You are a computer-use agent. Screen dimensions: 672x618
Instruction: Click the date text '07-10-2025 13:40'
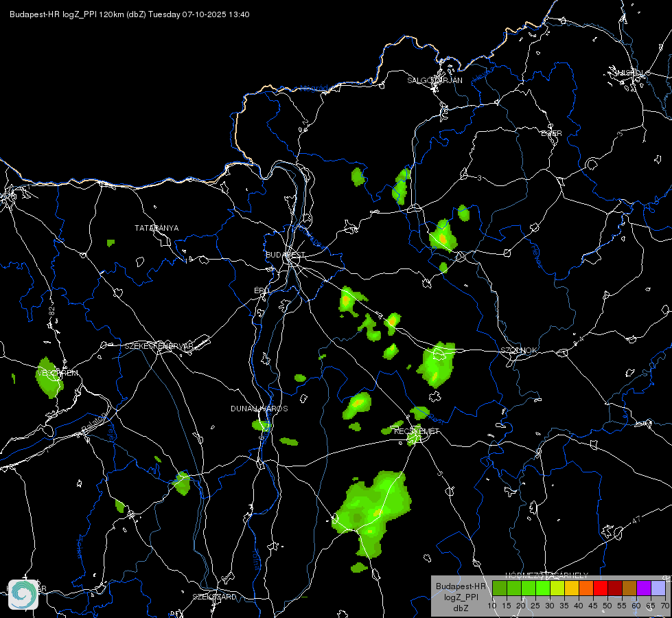point(216,14)
